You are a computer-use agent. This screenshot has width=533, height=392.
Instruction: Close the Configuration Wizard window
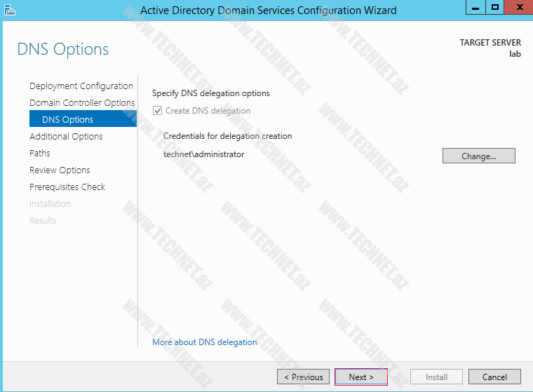pos(516,8)
